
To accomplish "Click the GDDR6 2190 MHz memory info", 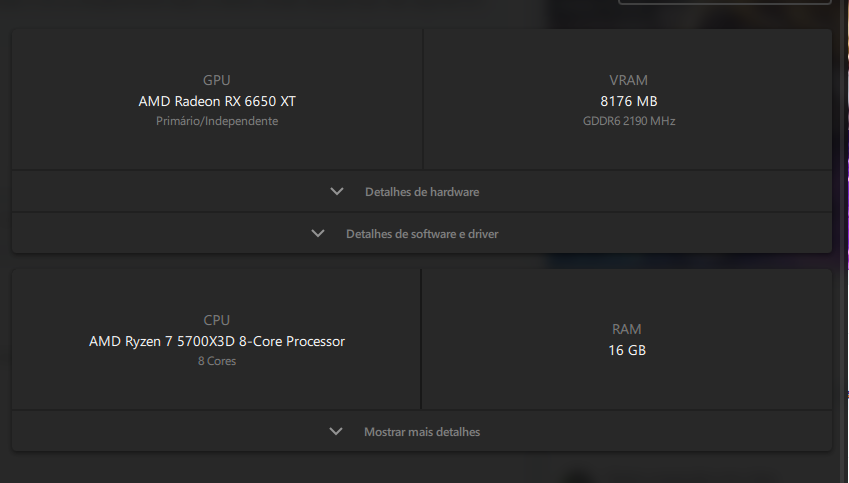I will tap(629, 121).
